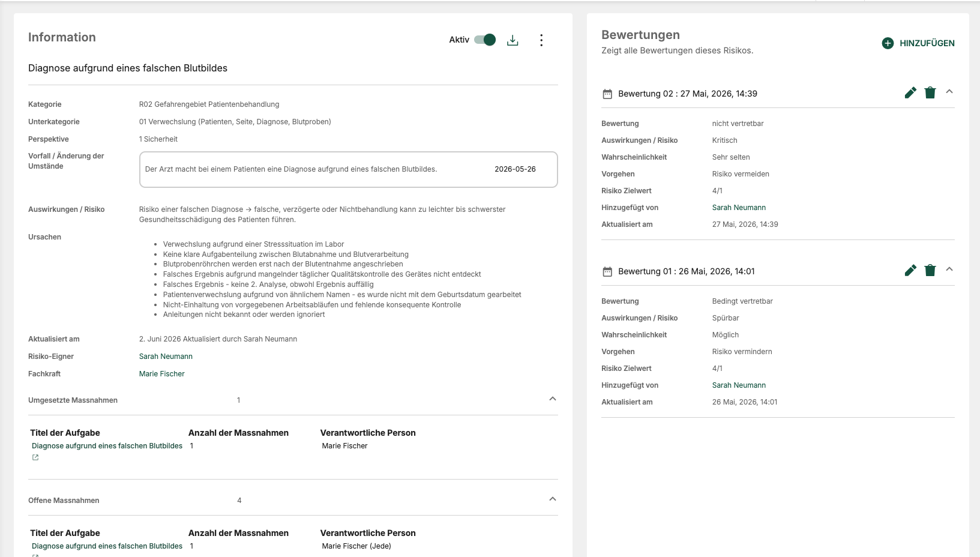The height and width of the screenshot is (557, 980).
Task: Click 'nicht vertretbar' rating value
Action: 738,124
